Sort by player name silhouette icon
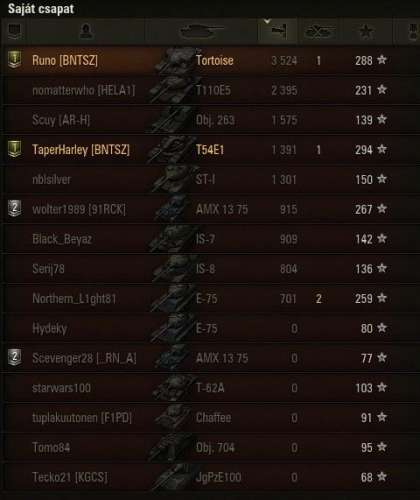Screen dimensions: 420x500 [x=86, y=31]
